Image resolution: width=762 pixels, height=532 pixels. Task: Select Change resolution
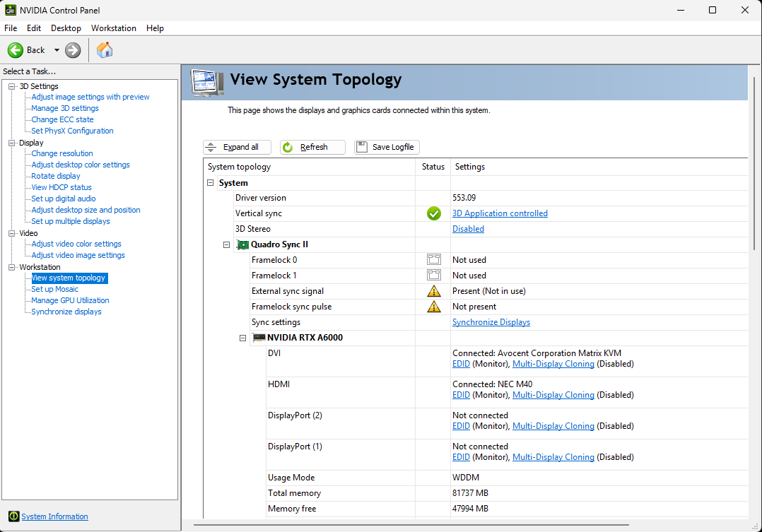(61, 153)
